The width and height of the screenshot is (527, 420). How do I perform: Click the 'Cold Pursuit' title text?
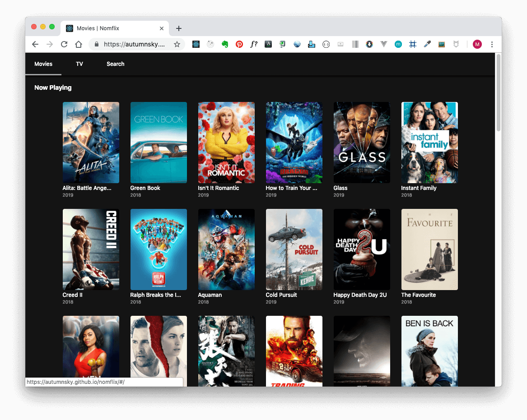point(281,295)
